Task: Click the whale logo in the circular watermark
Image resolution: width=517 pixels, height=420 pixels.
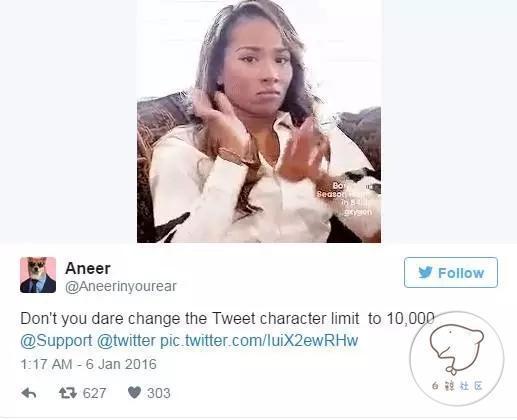Action: coord(456,349)
